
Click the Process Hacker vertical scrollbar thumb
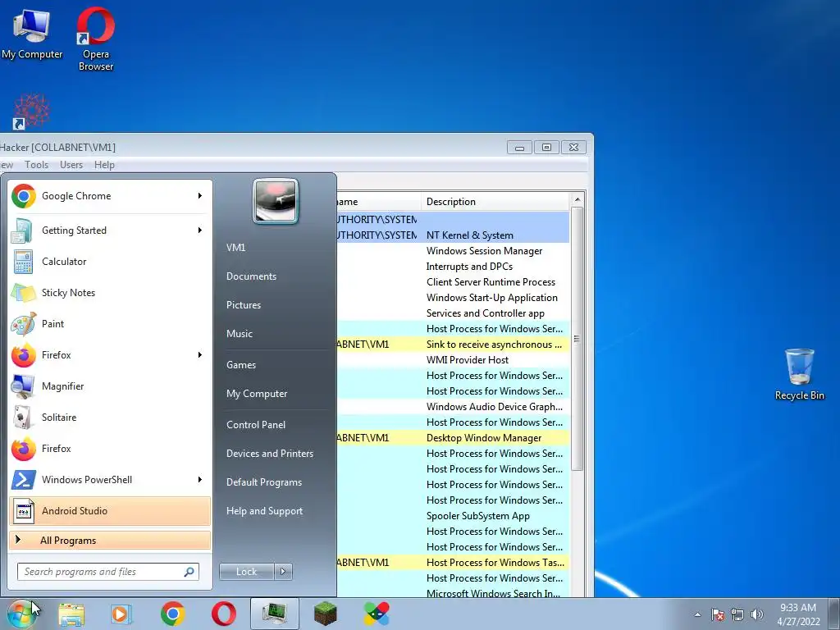pos(577,339)
